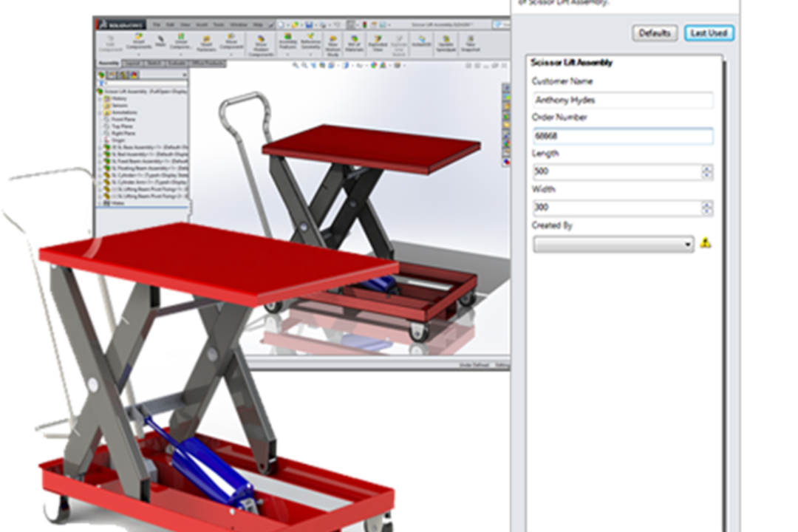Select Top Plane in feature tree
The image size is (798, 532).
(x=117, y=126)
